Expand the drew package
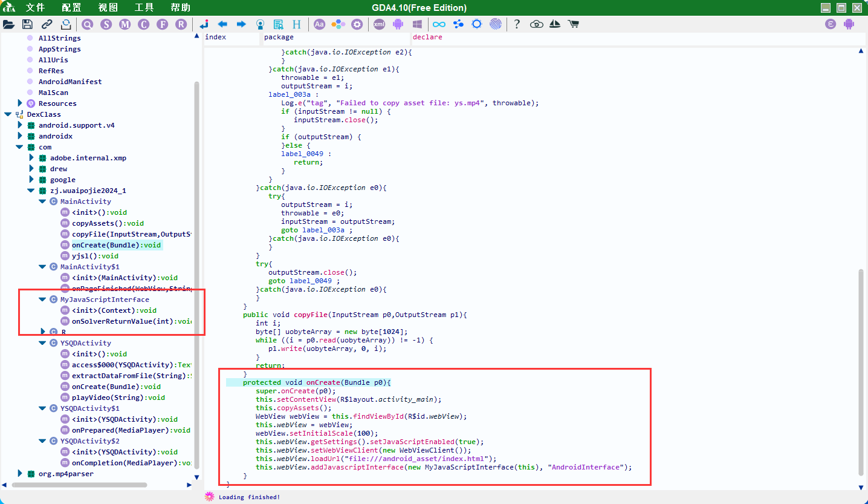This screenshot has height=504, width=868. click(x=31, y=169)
